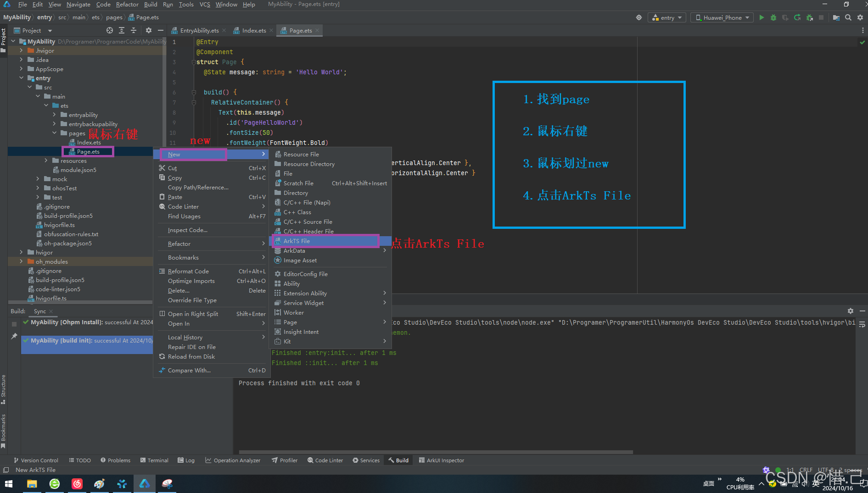The height and width of the screenshot is (493, 868).
Task: Open the Huawei_Phone device dropdown
Action: tap(722, 17)
